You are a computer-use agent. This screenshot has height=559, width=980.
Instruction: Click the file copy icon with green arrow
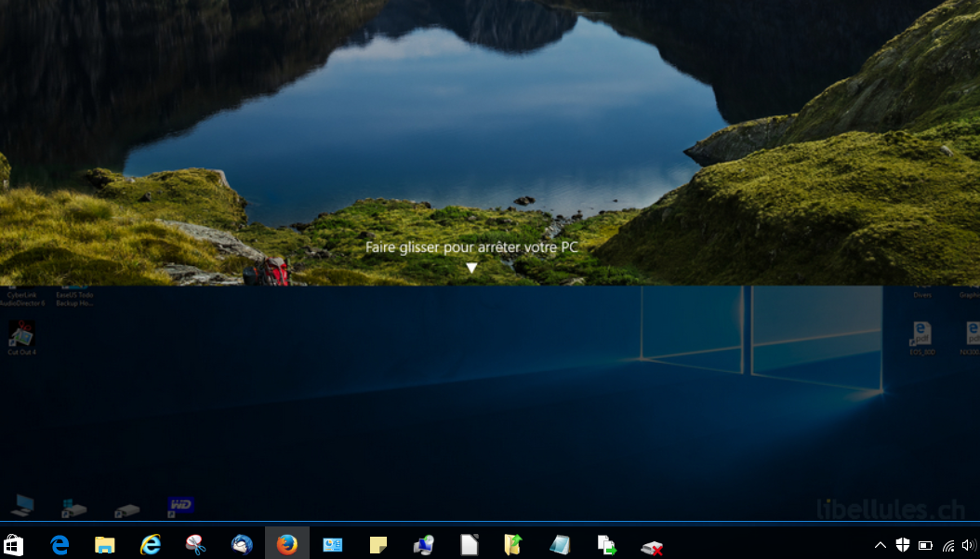(606, 545)
